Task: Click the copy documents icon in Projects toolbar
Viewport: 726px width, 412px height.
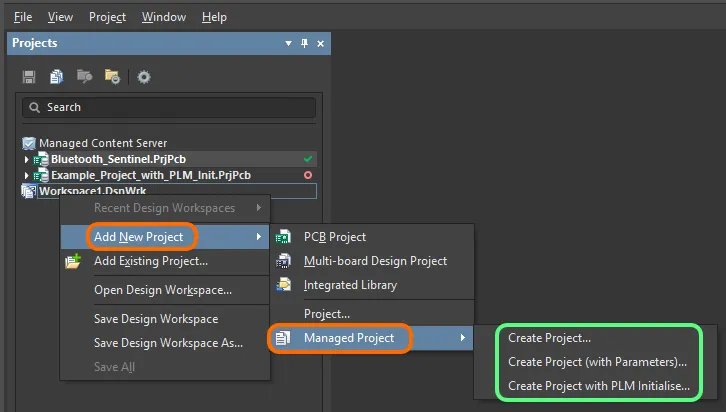Action: click(56, 77)
